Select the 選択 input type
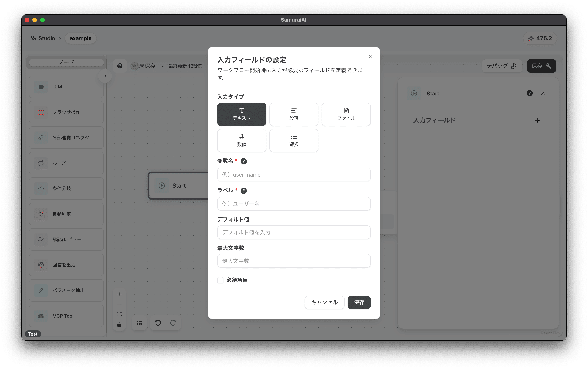The image size is (588, 369). point(294,140)
